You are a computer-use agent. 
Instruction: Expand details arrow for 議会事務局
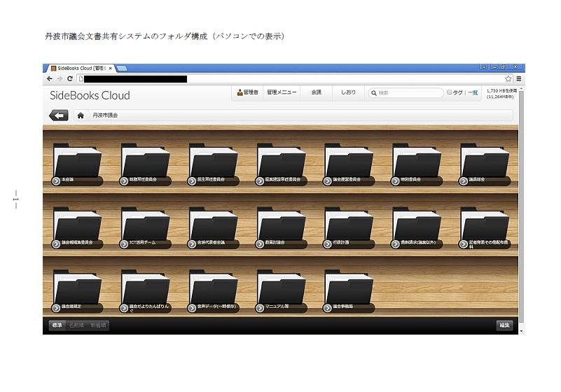(327, 308)
